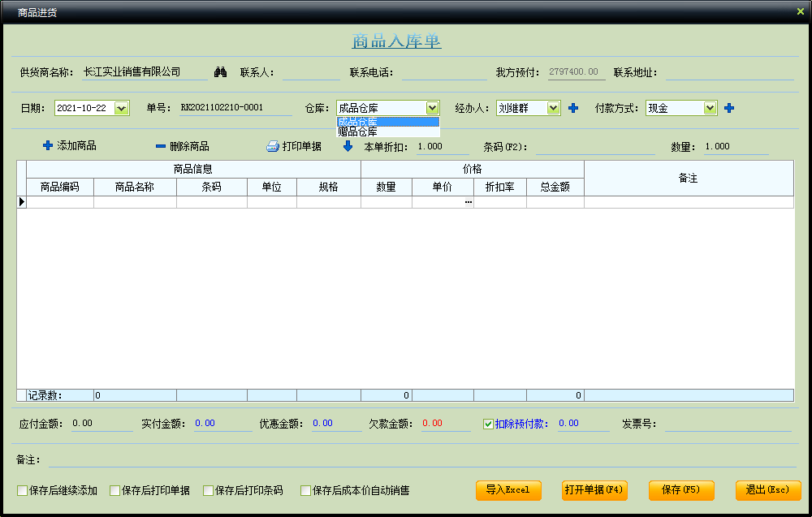Click the 打开单据(F4) button
812x517 pixels.
594,490
